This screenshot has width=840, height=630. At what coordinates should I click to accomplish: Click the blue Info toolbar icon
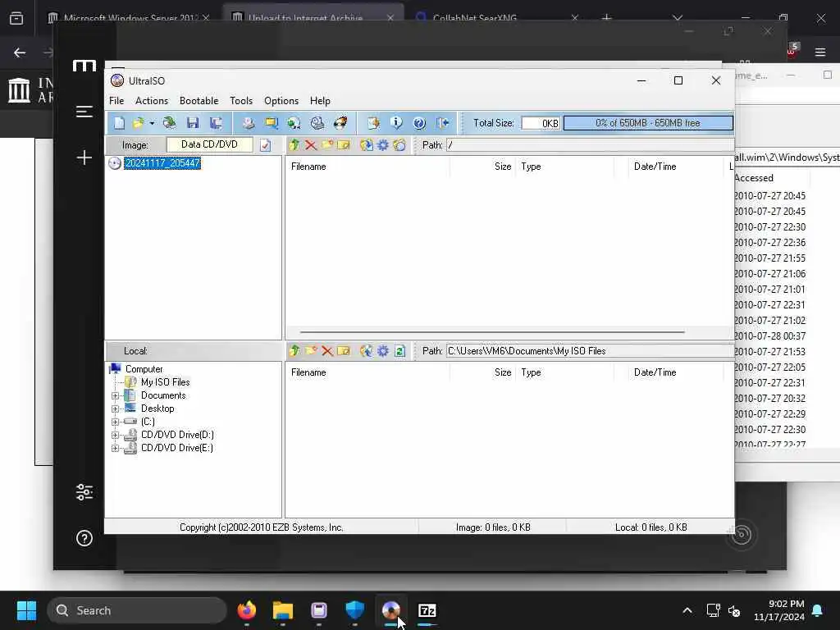(396, 123)
